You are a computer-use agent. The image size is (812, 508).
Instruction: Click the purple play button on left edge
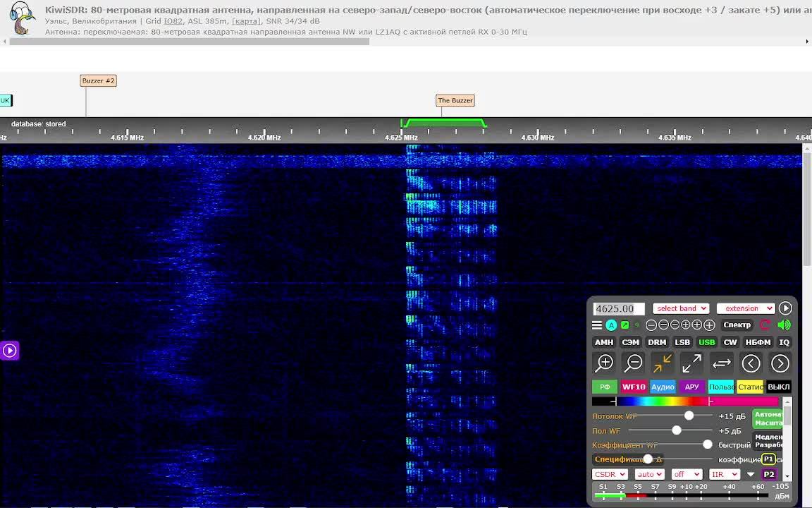tap(10, 351)
